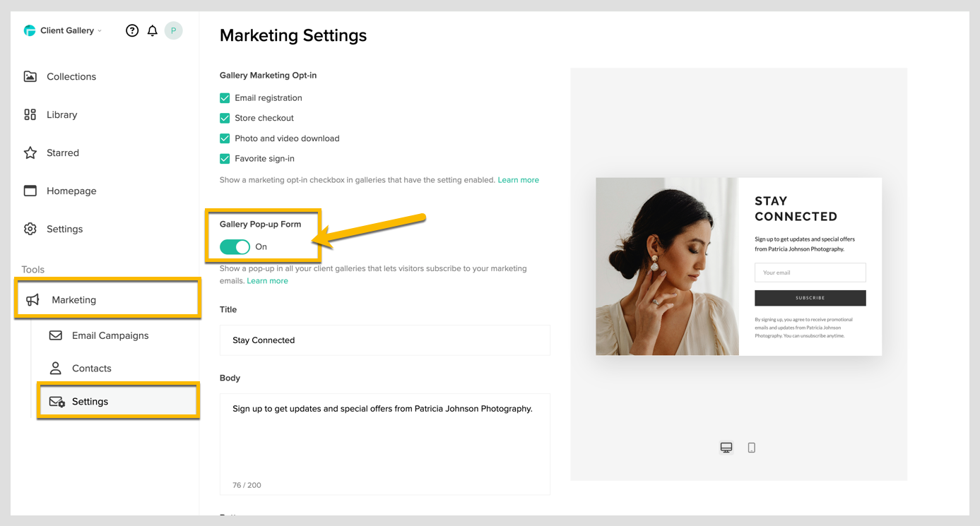The image size is (980, 526).
Task: Open Learn more link for pop-up form
Action: 267,281
